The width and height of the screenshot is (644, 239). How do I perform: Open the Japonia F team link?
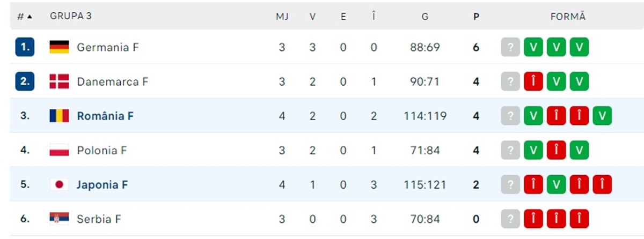(103, 184)
